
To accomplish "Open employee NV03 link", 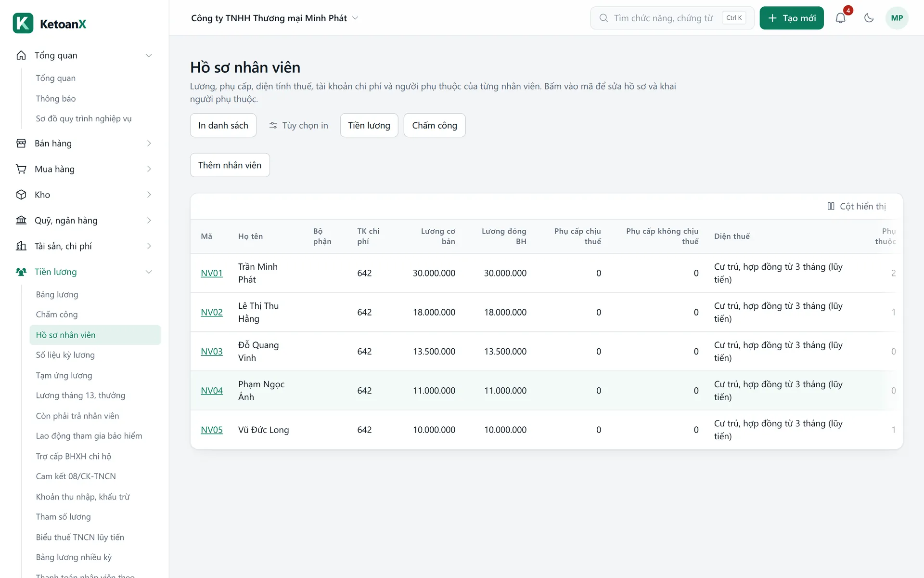I will [x=212, y=352].
